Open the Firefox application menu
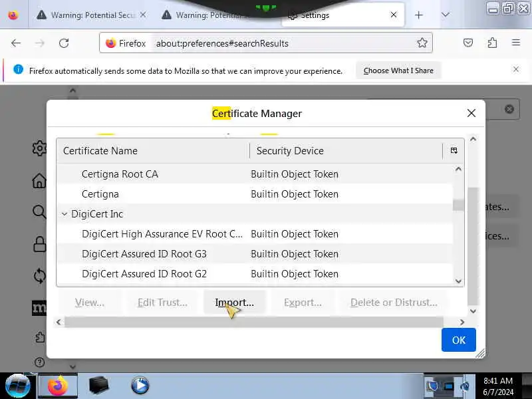 click(516, 43)
